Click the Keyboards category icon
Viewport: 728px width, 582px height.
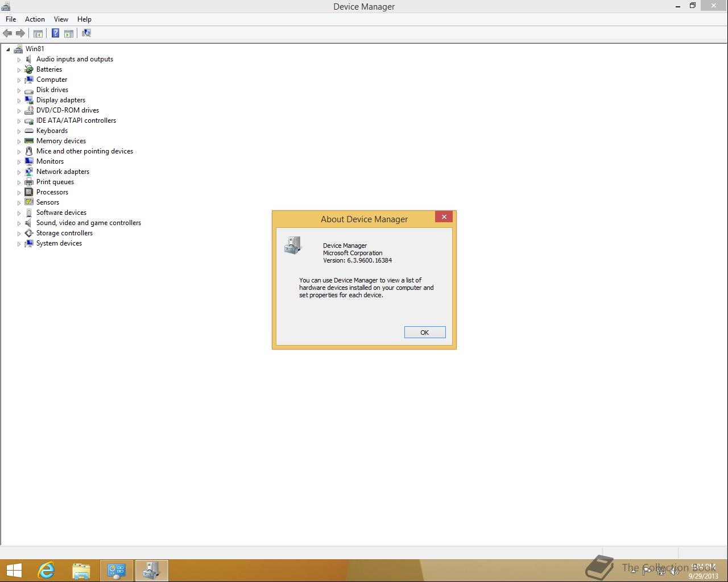pyautogui.click(x=29, y=131)
